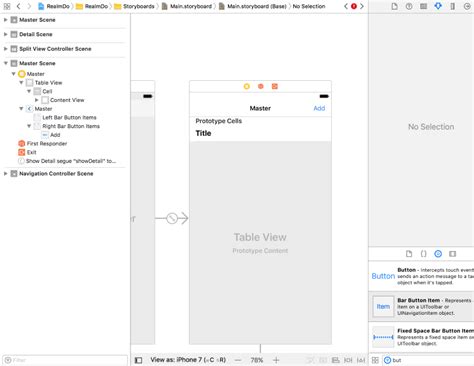This screenshot has width=474, height=366.
Task: Click the 78% zoom level
Action: pyautogui.click(x=257, y=360)
